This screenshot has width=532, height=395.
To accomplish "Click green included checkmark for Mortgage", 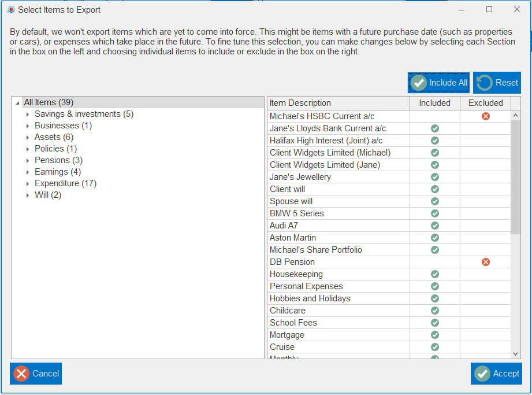I will coord(434,335).
